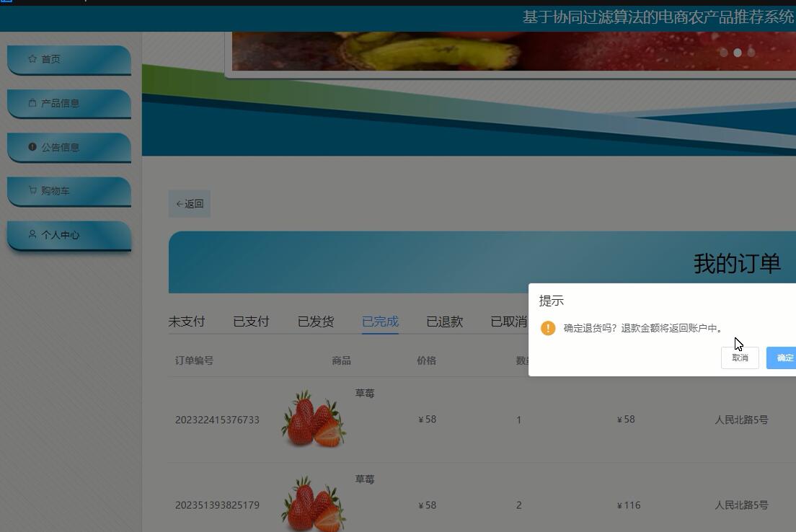Switch to the 已发货 tab
Screen dimensions: 796x532
pos(315,322)
